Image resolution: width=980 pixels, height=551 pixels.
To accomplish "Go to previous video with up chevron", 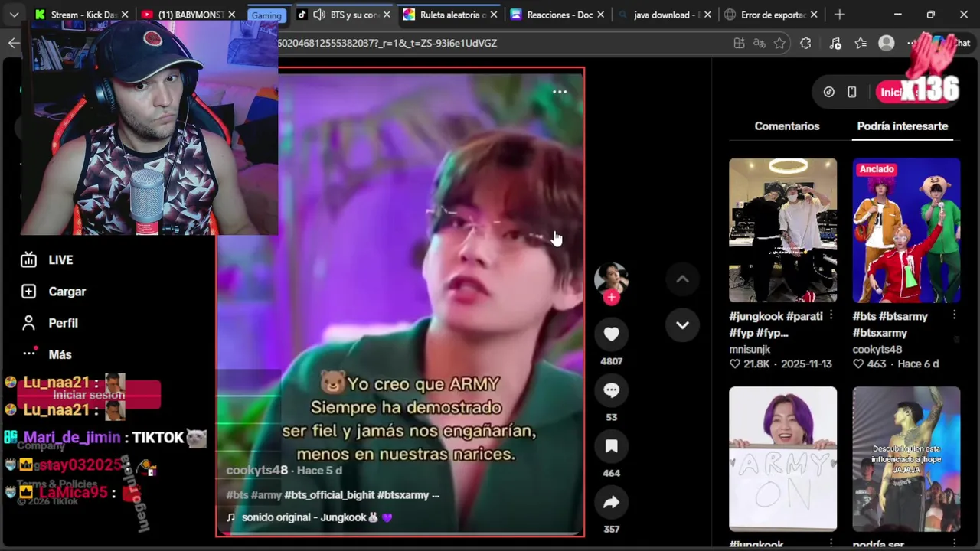I will (682, 279).
